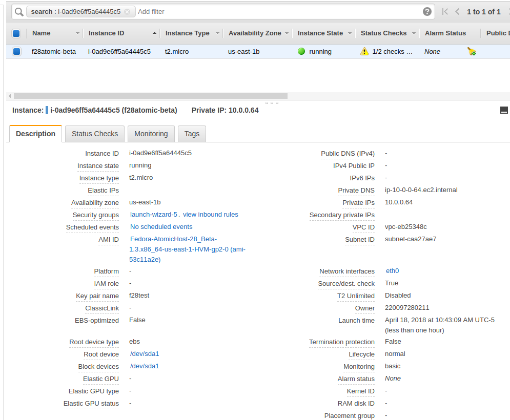Toggle the f28atomic-beta row checkbox
Viewport: 510px width, 420px height.
16,51
